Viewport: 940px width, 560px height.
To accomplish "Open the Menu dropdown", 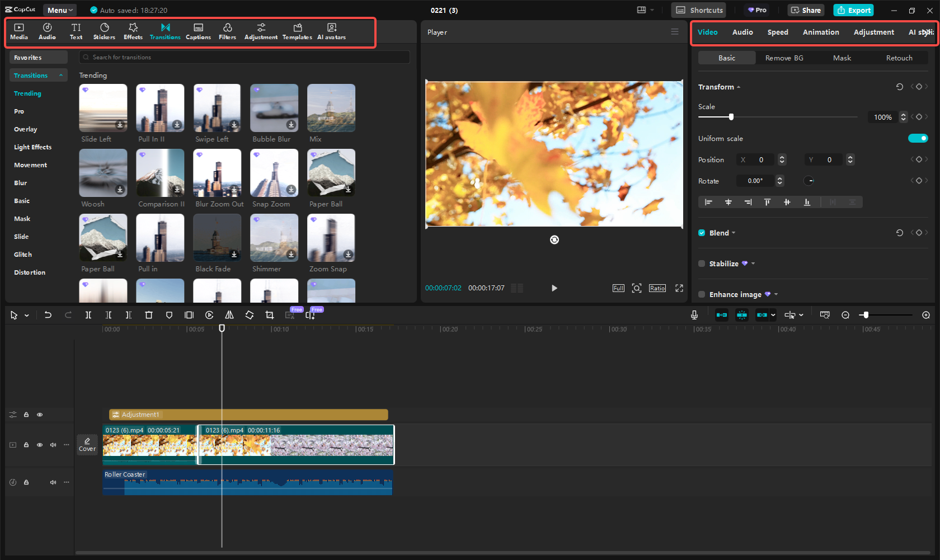I will [59, 10].
